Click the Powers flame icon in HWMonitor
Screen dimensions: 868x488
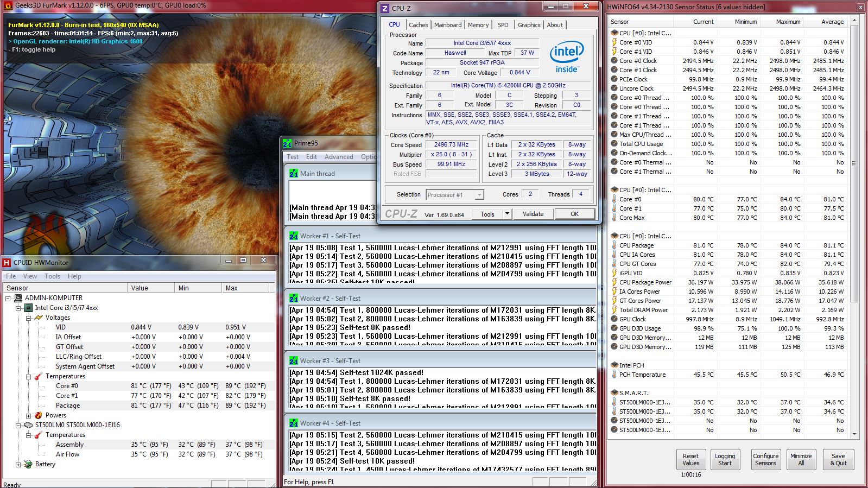39,415
